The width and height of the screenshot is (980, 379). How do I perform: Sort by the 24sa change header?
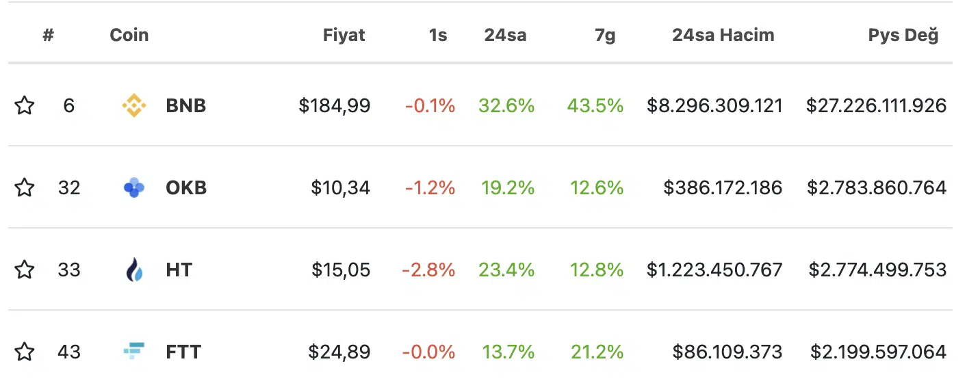(x=505, y=35)
